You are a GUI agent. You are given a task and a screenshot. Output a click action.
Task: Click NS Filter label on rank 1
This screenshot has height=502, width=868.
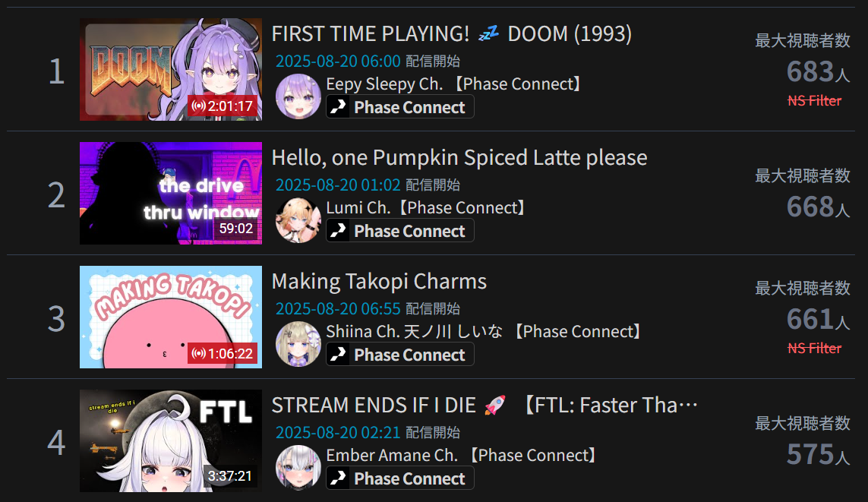pos(814,101)
